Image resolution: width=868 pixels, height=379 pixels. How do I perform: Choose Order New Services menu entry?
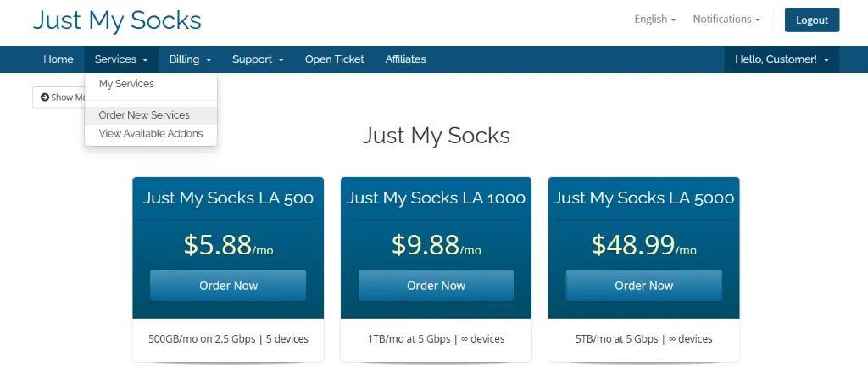point(151,115)
